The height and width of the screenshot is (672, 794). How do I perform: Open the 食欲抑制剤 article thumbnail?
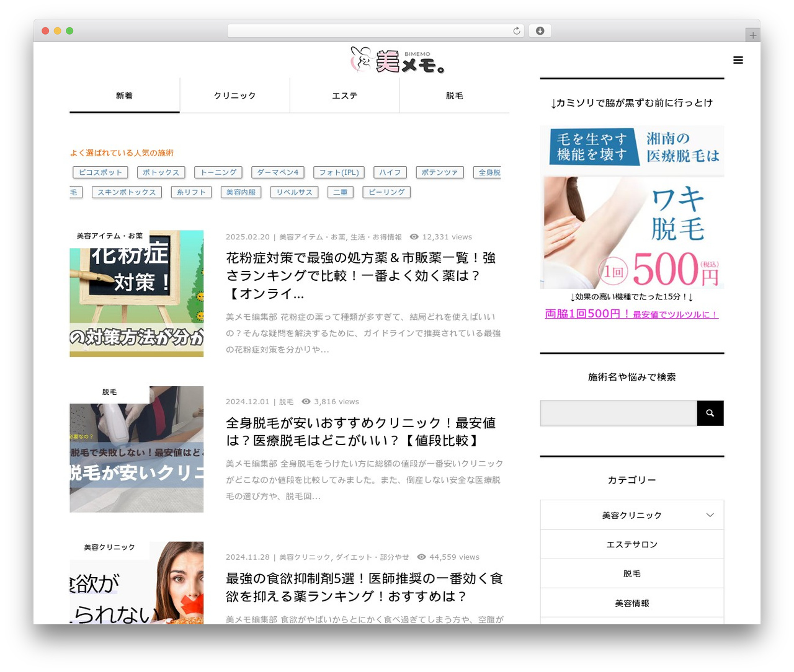(x=136, y=583)
